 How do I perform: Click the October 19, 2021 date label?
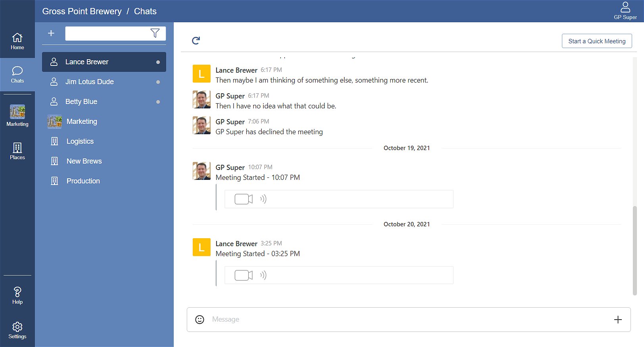point(406,148)
